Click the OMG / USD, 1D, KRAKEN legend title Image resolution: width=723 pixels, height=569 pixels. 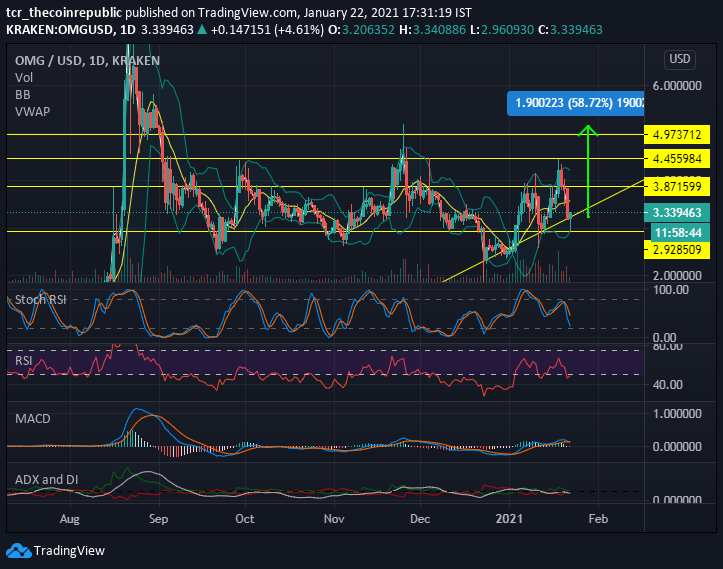(87, 61)
